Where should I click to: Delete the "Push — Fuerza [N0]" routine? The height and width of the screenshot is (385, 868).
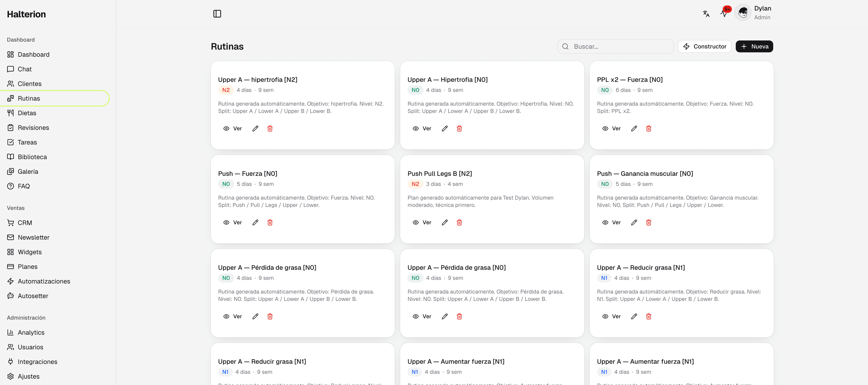[x=270, y=222]
